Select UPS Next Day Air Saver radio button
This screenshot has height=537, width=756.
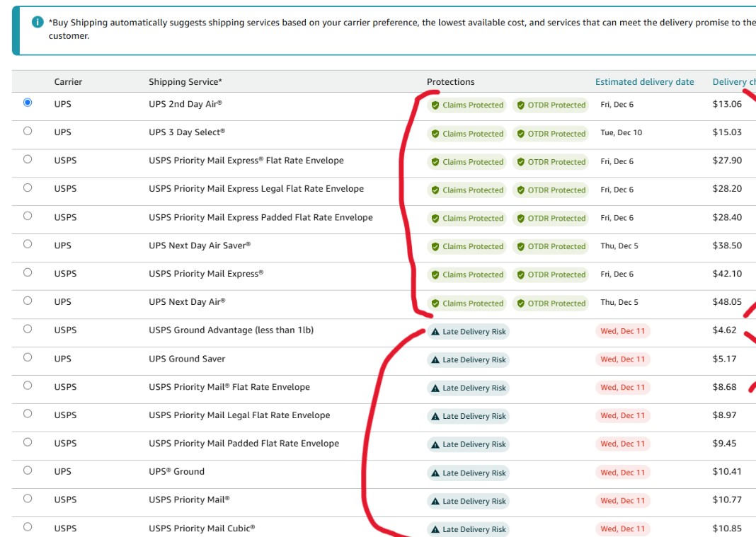(x=28, y=244)
